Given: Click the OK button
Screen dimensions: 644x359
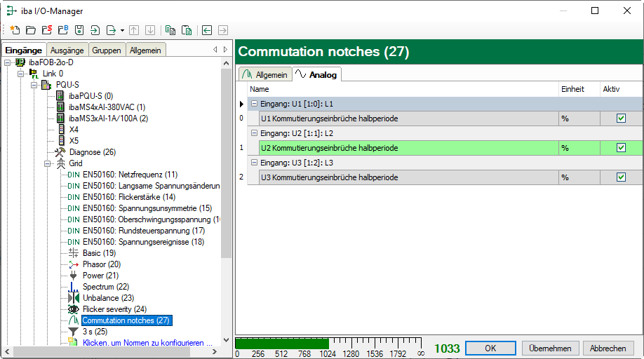Looking at the screenshot, I should pos(490,348).
